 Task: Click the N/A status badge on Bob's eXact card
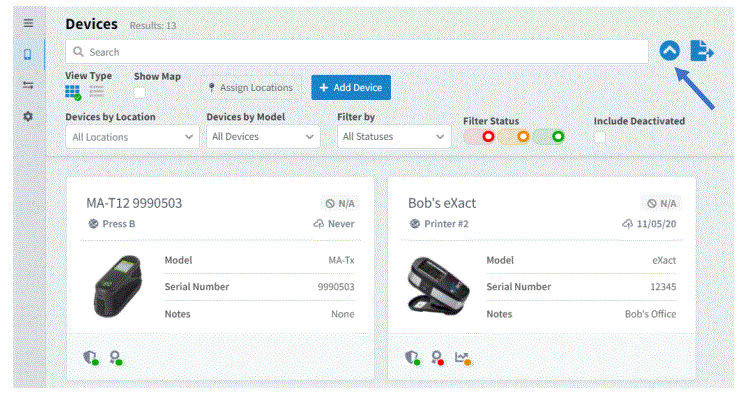(662, 204)
